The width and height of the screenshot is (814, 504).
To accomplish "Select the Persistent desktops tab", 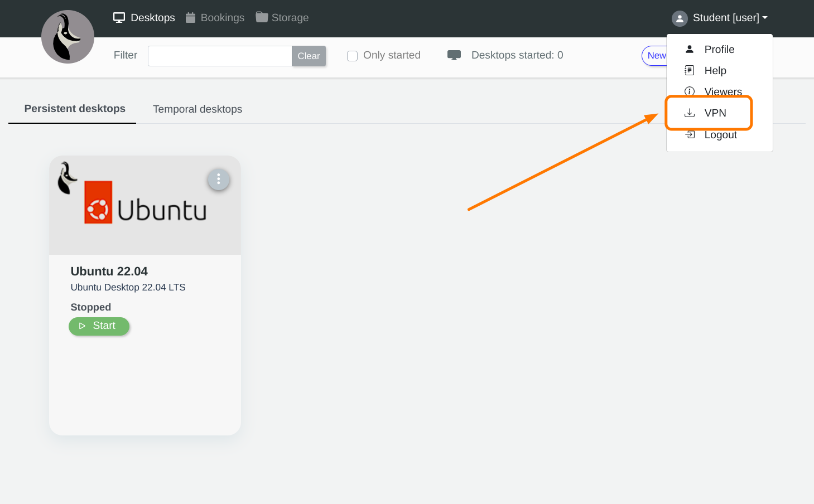I will [x=75, y=109].
